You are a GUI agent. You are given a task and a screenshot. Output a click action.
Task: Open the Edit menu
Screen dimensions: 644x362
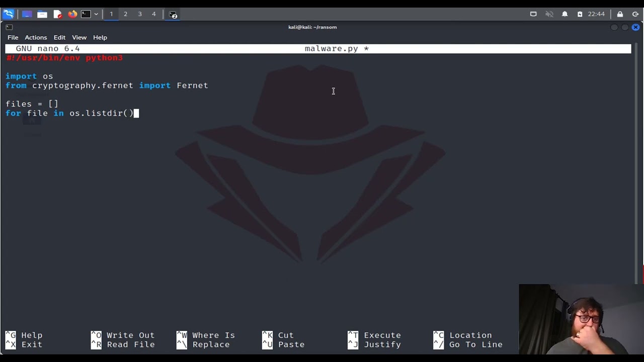pyautogui.click(x=59, y=37)
